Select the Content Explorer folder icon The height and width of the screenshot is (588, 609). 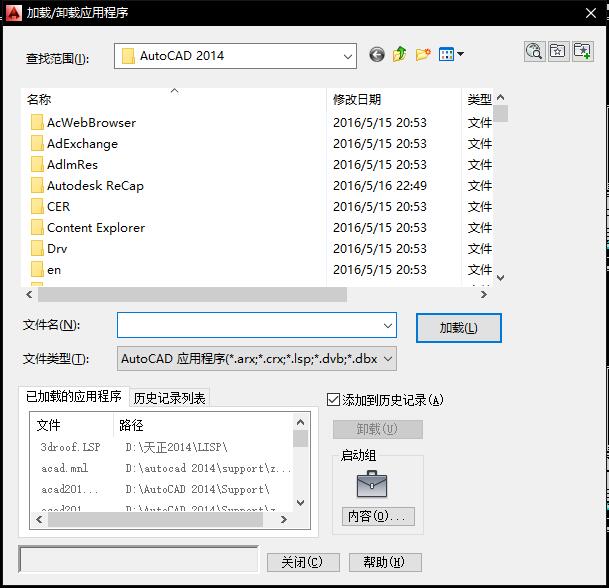pyautogui.click(x=37, y=227)
